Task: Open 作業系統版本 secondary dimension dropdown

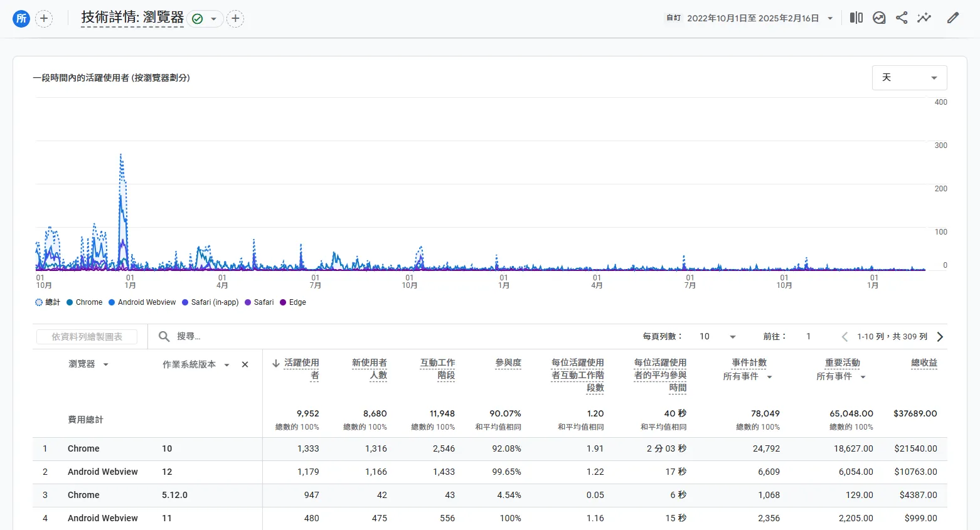Action: coord(196,364)
